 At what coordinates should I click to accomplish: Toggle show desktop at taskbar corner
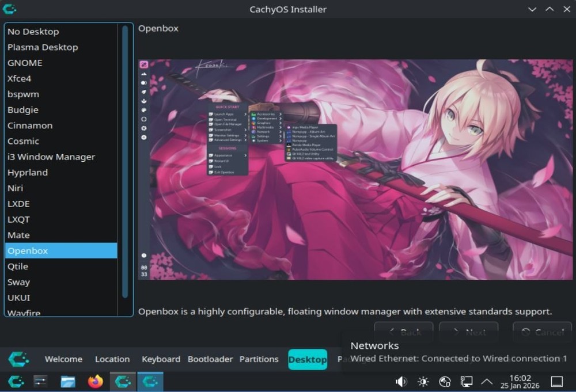tap(556, 381)
